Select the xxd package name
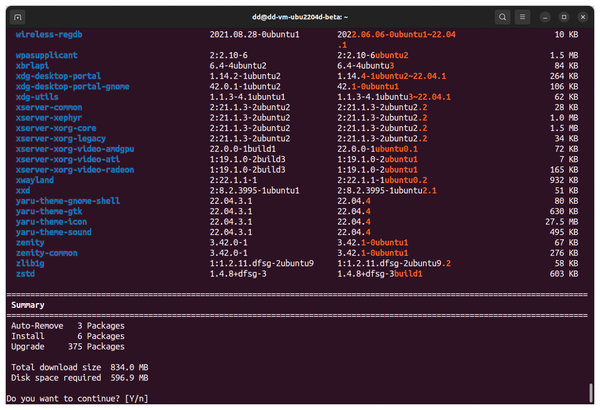 pyautogui.click(x=23, y=190)
